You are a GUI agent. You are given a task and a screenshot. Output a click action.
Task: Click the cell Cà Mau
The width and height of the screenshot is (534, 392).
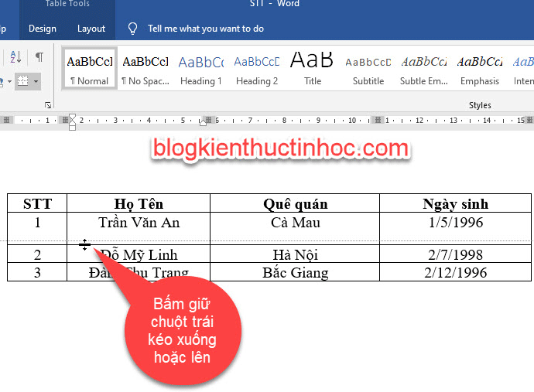(x=295, y=227)
